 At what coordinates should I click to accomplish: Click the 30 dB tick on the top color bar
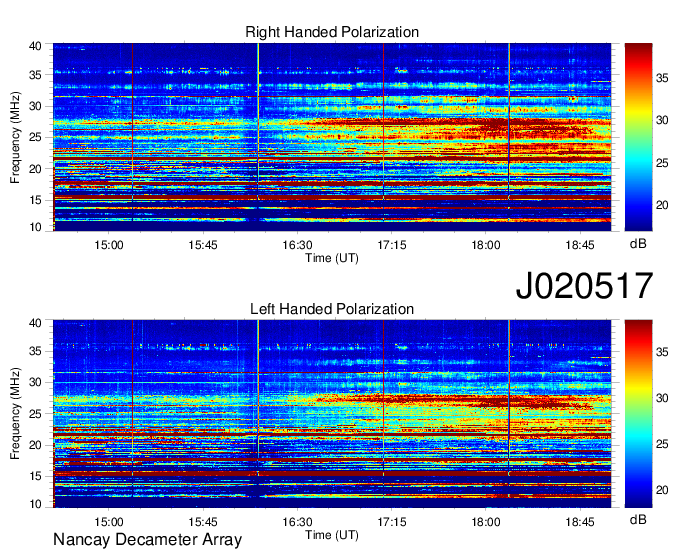(662, 121)
